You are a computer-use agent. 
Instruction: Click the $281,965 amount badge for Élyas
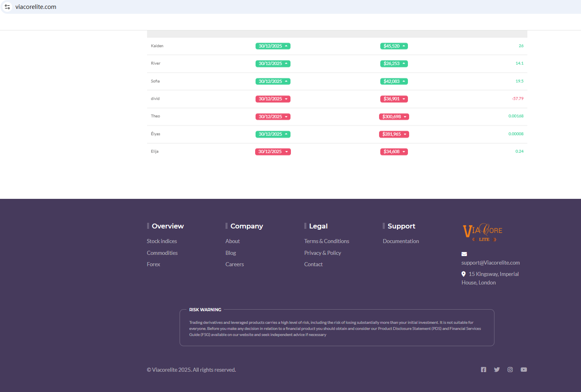click(x=394, y=134)
